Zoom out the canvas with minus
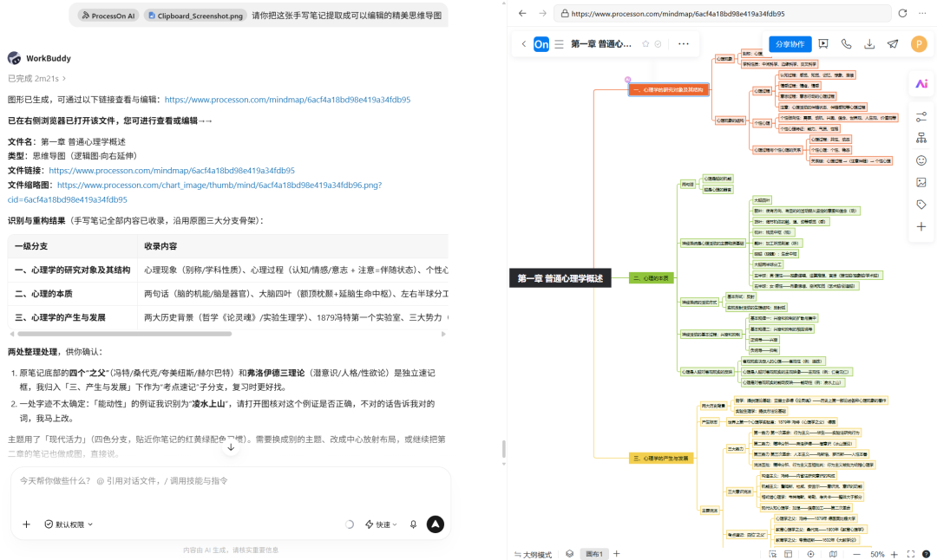 [x=856, y=554]
